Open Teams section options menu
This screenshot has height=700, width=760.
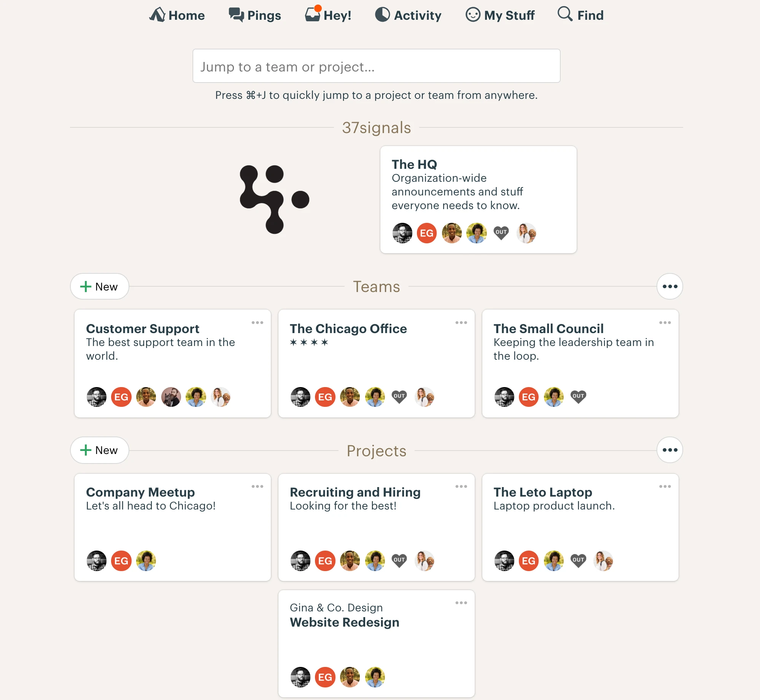[x=670, y=286]
